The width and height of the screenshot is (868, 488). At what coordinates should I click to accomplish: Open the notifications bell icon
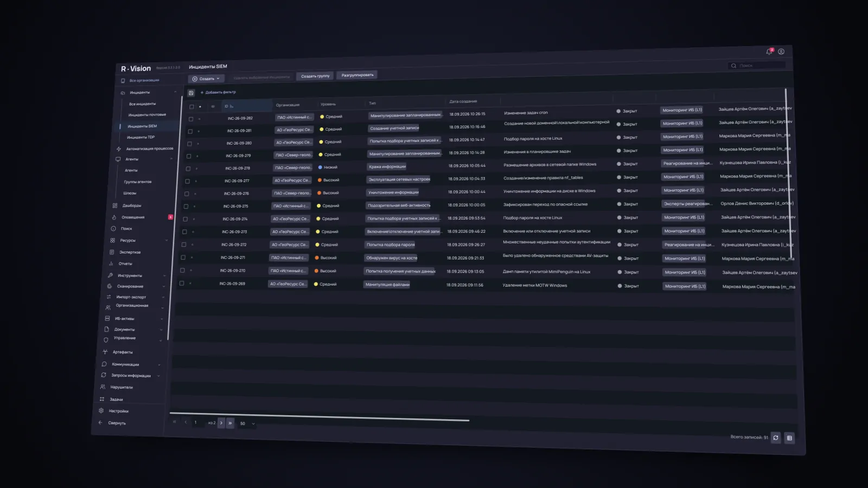coord(769,52)
